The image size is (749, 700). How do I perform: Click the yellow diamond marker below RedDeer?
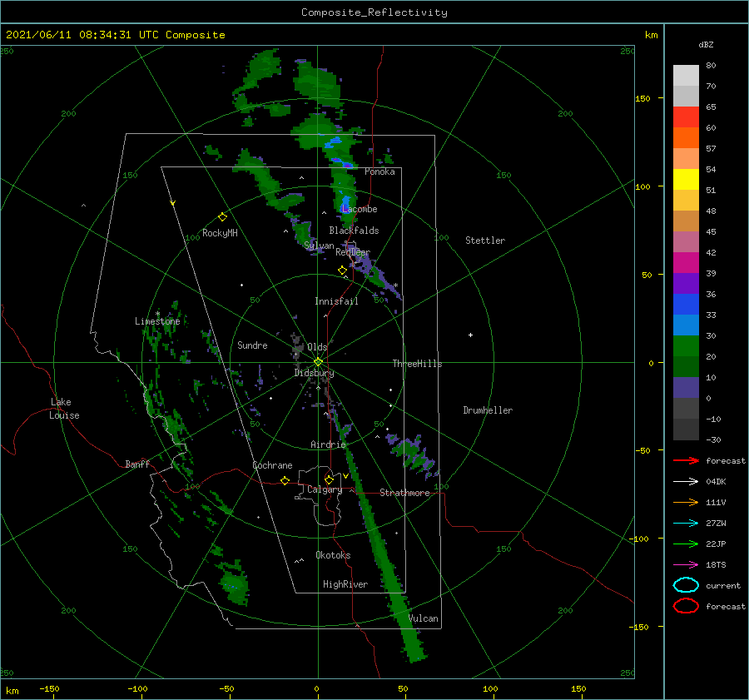[x=342, y=271]
